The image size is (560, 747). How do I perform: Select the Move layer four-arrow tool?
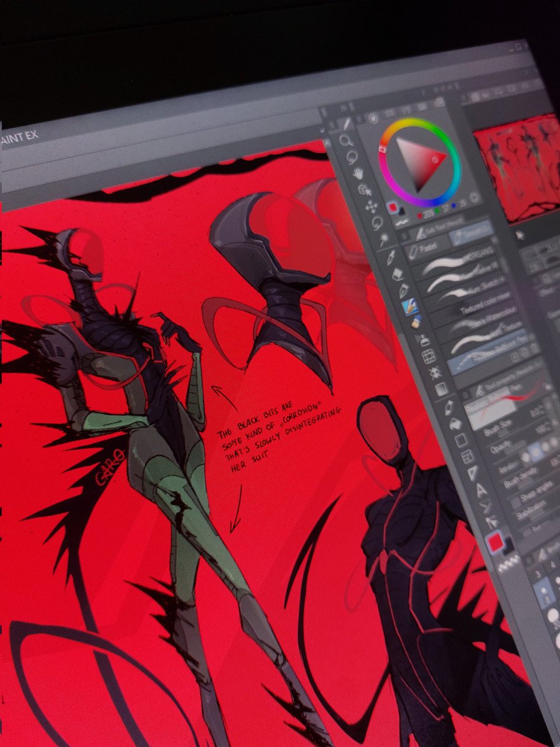371,206
